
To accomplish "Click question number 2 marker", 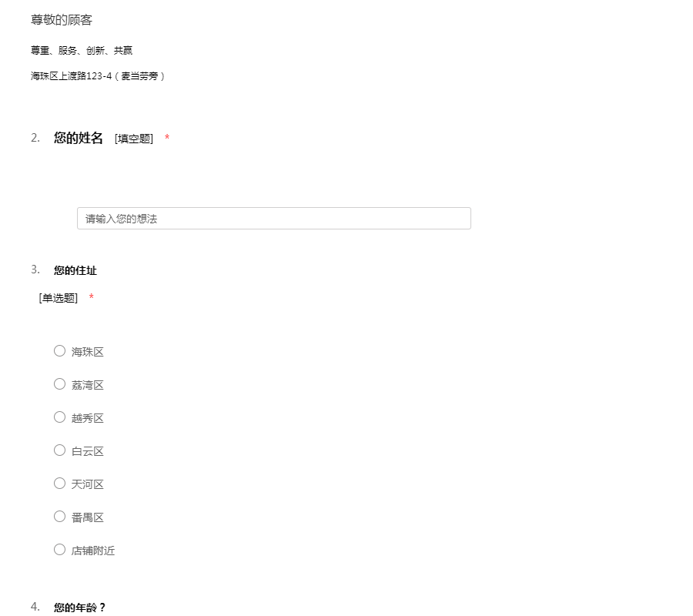I will tap(35, 138).
